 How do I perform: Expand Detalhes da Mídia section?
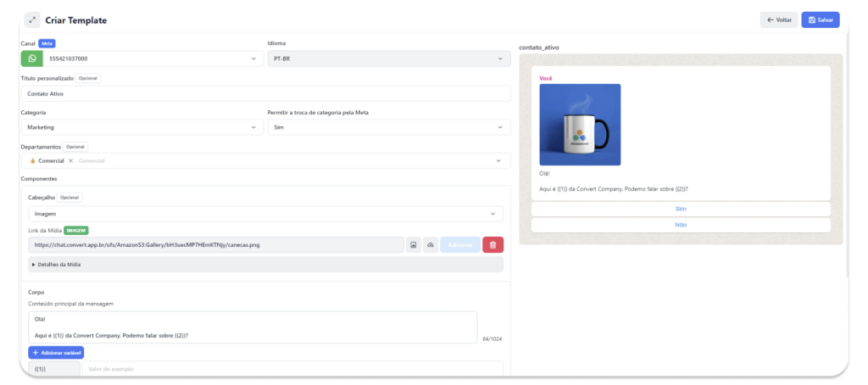click(x=265, y=265)
